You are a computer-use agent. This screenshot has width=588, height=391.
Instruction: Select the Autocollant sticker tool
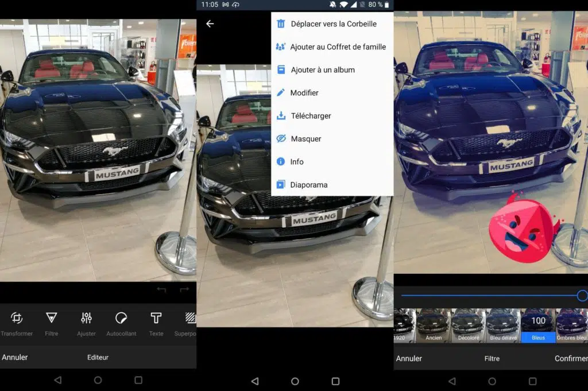point(121,324)
